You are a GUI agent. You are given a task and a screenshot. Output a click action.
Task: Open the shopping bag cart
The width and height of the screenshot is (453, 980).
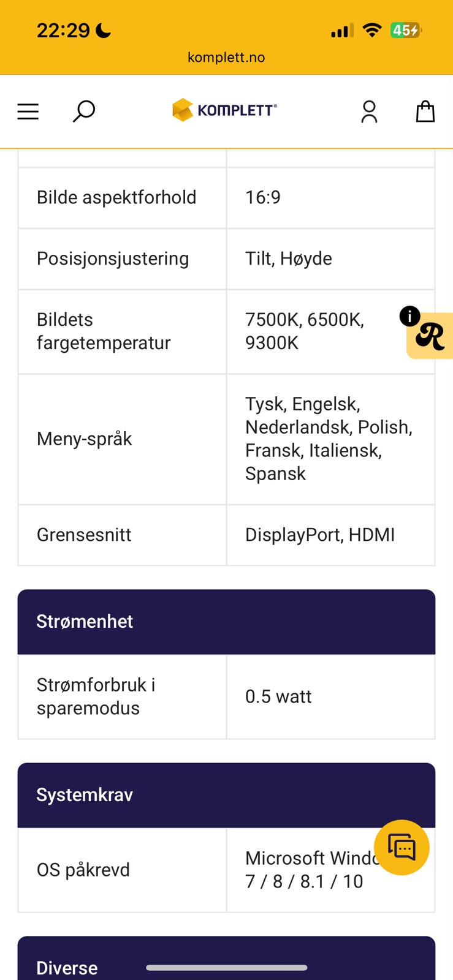point(425,111)
